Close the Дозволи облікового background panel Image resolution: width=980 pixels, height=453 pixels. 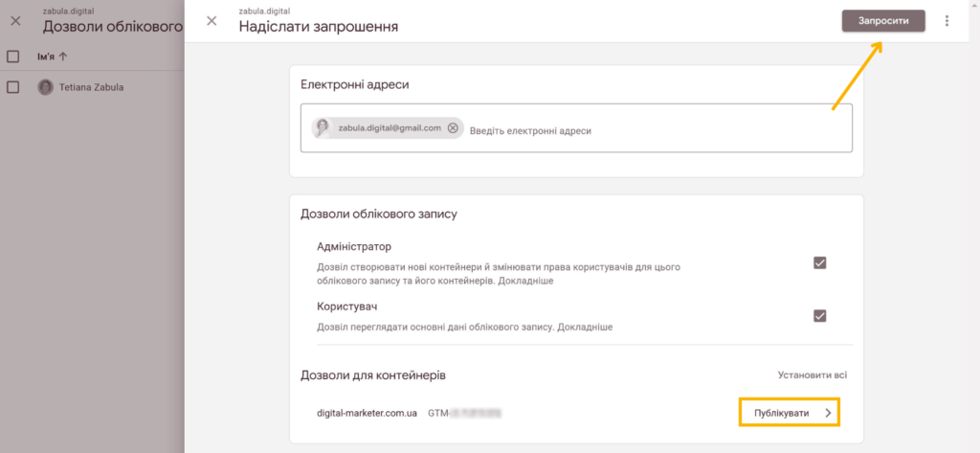[x=15, y=21]
